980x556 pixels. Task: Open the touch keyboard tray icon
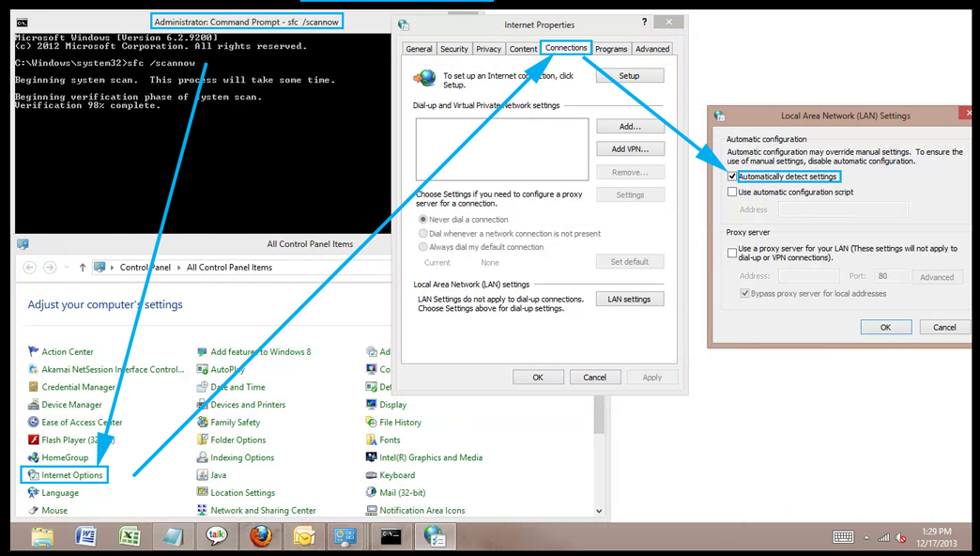(843, 537)
